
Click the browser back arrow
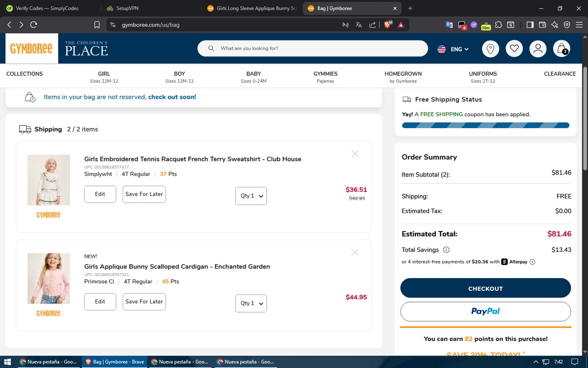pos(9,25)
